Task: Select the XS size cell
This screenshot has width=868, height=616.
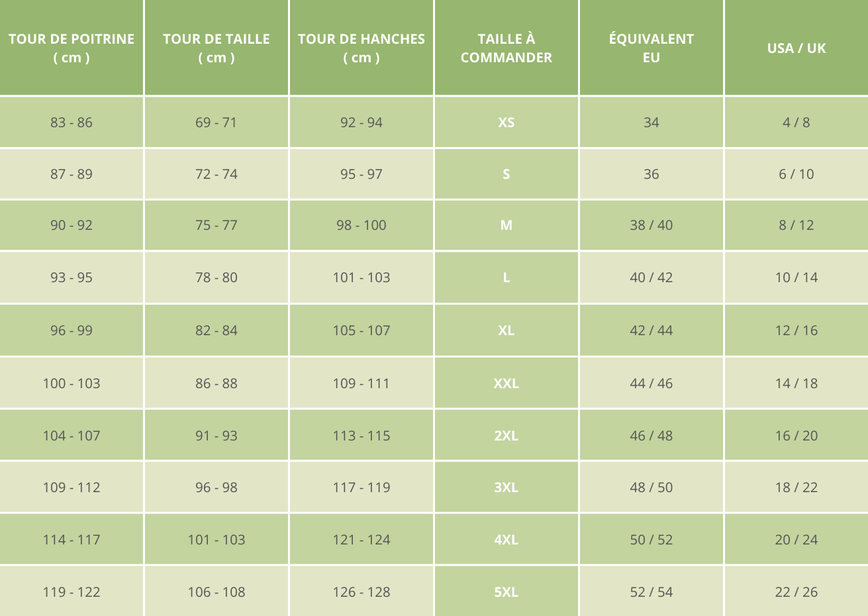Action: tap(506, 123)
